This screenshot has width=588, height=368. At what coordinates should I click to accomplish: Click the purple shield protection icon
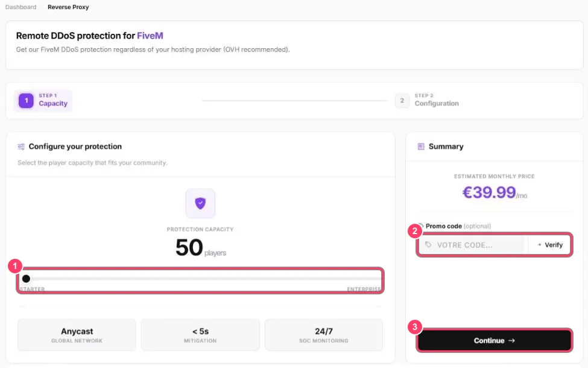[x=200, y=203]
